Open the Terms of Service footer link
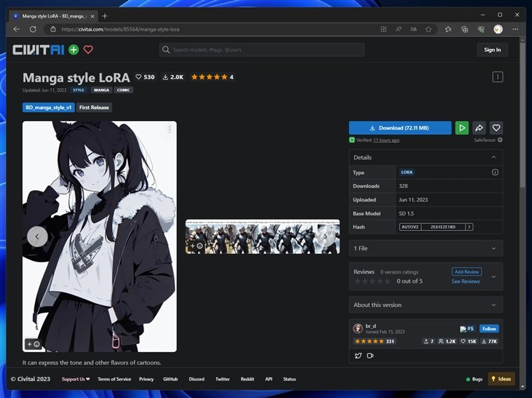 pyautogui.click(x=114, y=379)
